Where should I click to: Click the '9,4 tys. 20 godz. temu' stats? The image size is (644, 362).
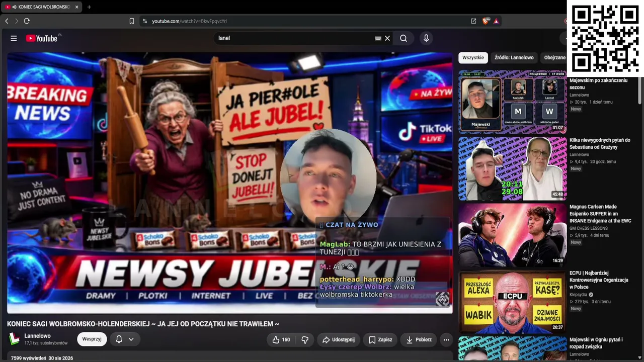[593, 162]
